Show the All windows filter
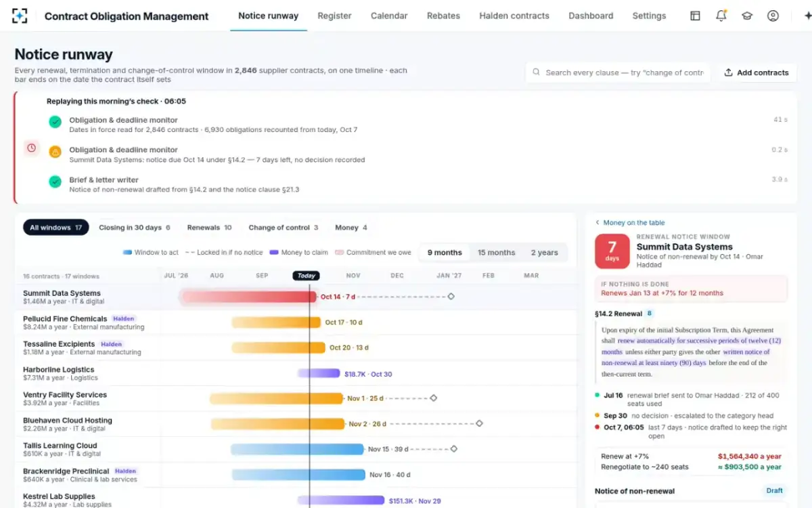The height and width of the screenshot is (508, 812). click(56, 228)
